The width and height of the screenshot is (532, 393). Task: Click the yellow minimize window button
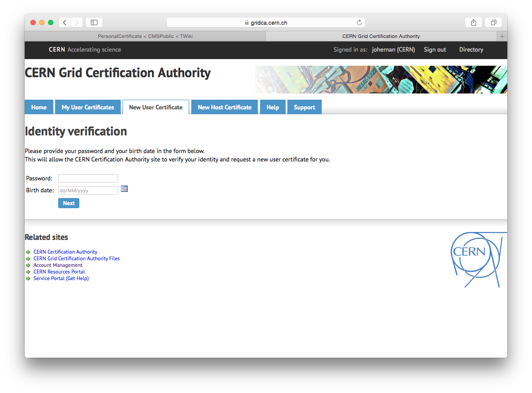tap(42, 22)
